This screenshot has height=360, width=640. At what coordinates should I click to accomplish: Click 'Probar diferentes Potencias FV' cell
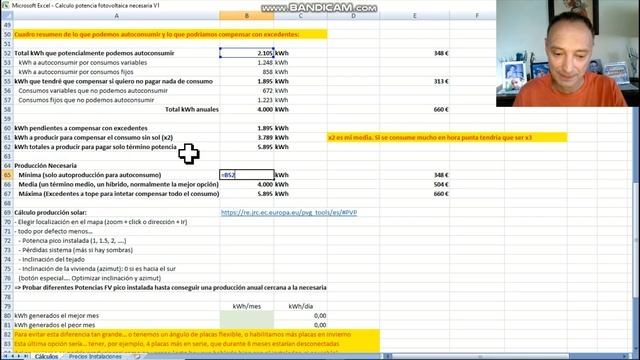pyautogui.click(x=170, y=287)
